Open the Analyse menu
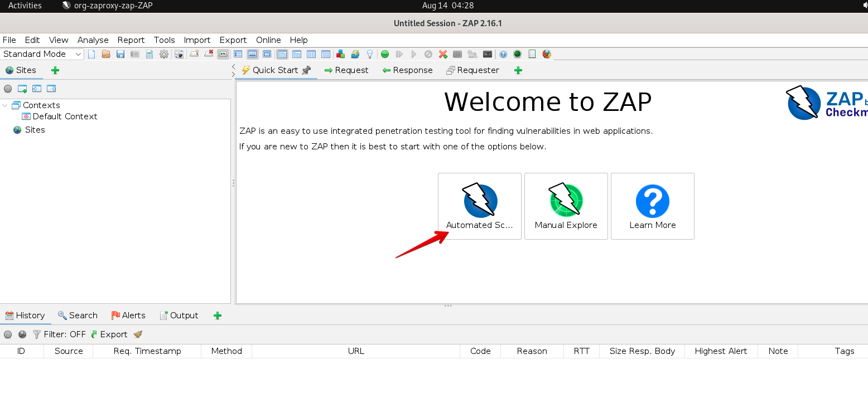 (93, 40)
